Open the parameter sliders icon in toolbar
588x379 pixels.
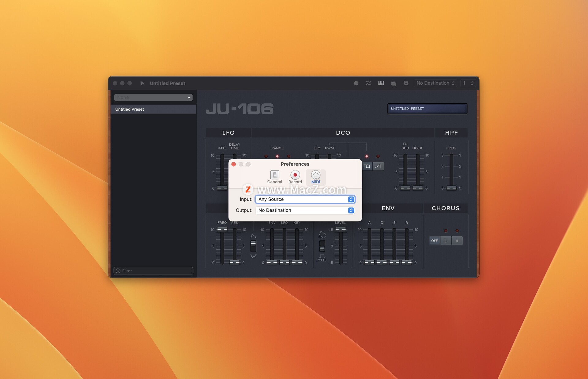pos(368,83)
